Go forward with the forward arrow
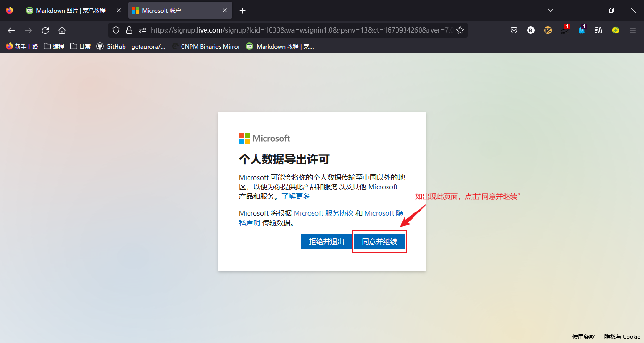Screen dimensions: 644x343 [x=28, y=30]
